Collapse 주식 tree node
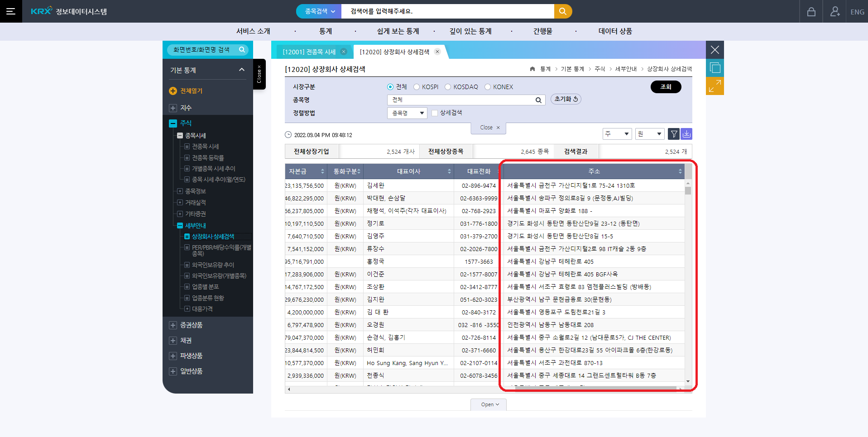 (173, 123)
